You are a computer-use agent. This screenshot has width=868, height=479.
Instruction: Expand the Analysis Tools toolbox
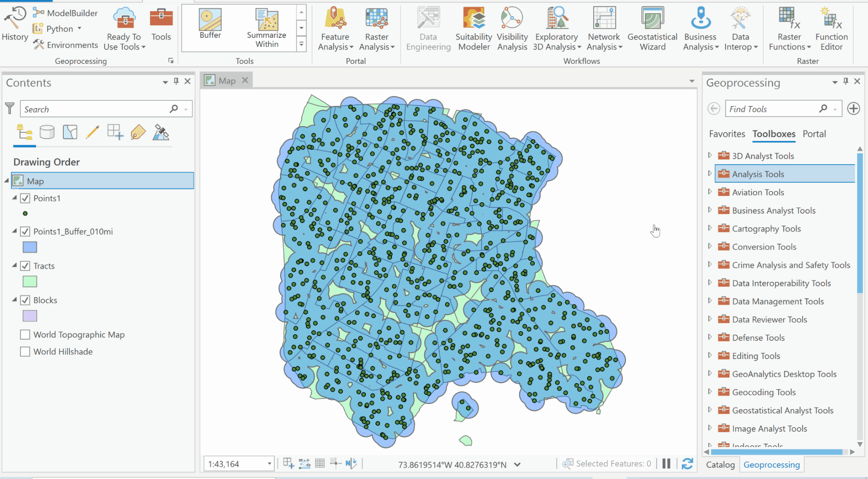tap(710, 174)
